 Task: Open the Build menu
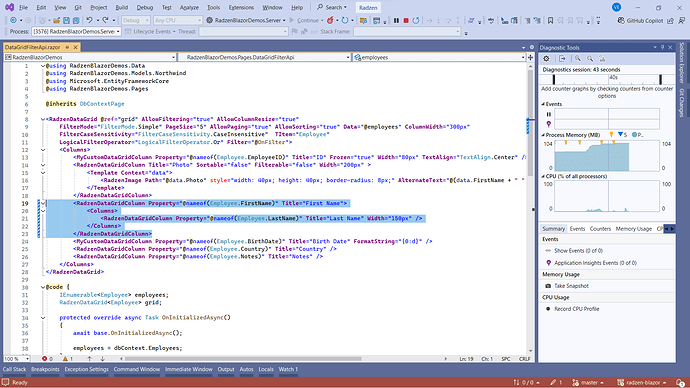point(121,7)
